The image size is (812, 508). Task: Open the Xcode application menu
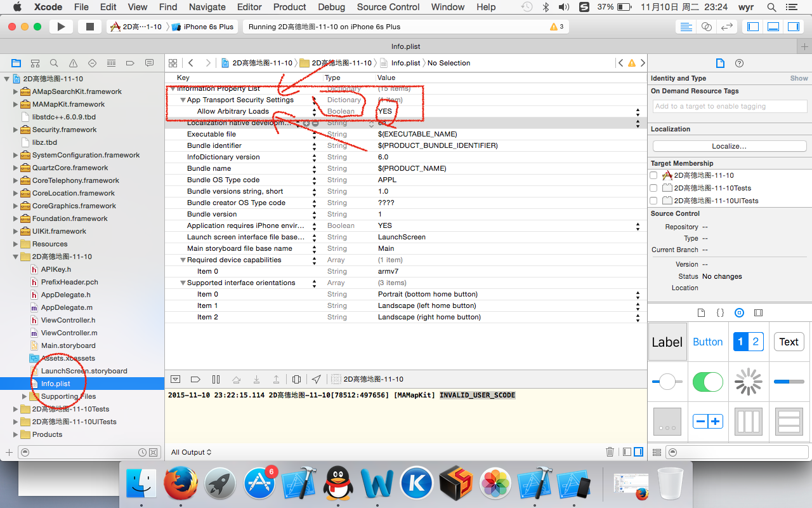tap(47, 7)
